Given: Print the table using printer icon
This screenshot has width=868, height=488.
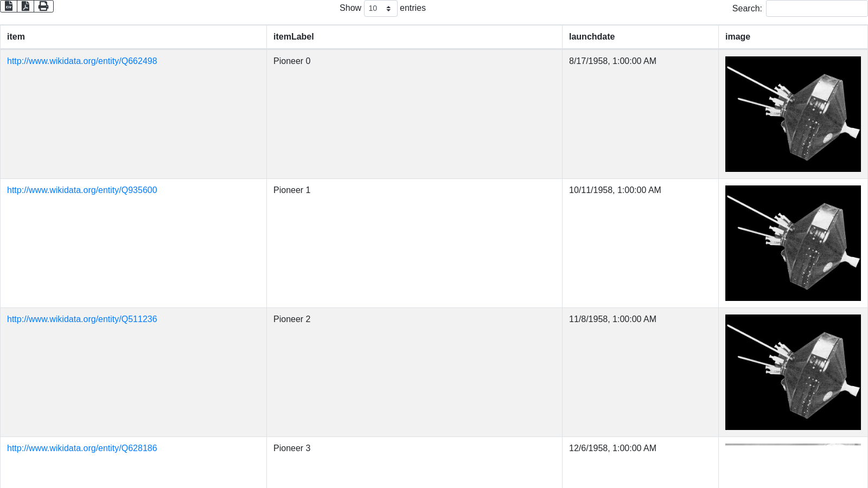Looking at the screenshot, I should tap(43, 6).
